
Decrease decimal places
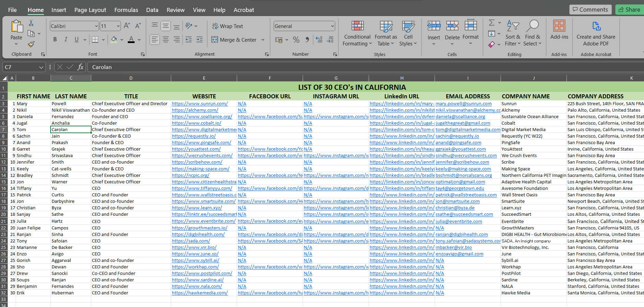click(330, 40)
